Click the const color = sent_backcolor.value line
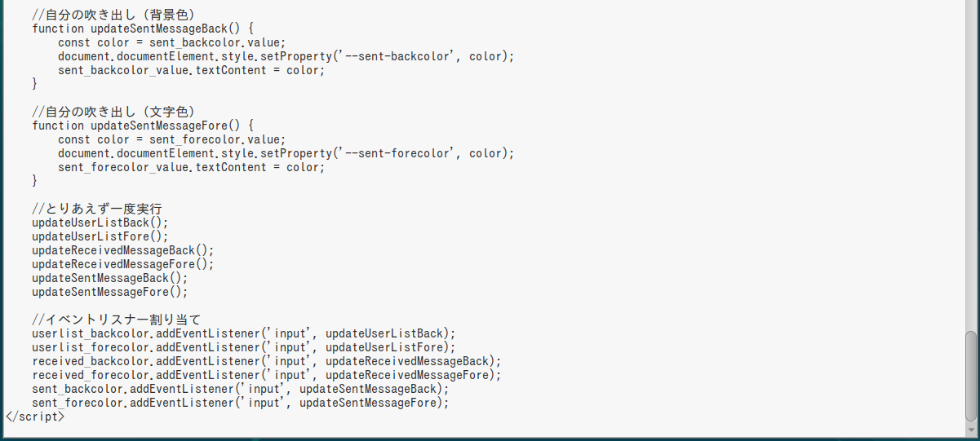Image resolution: width=980 pixels, height=441 pixels. coord(172,42)
